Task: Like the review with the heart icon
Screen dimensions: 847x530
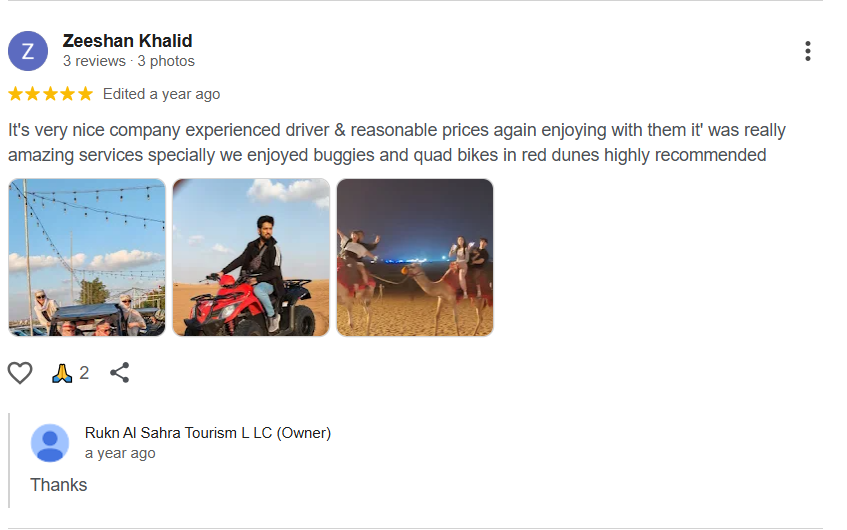Action: 20,373
